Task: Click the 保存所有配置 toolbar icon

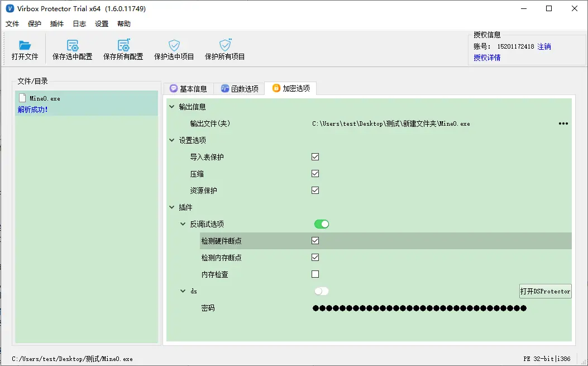Action: (123, 45)
